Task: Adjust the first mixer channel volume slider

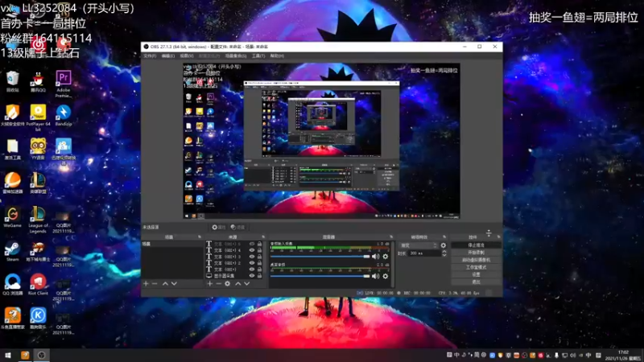Action: (x=320, y=257)
